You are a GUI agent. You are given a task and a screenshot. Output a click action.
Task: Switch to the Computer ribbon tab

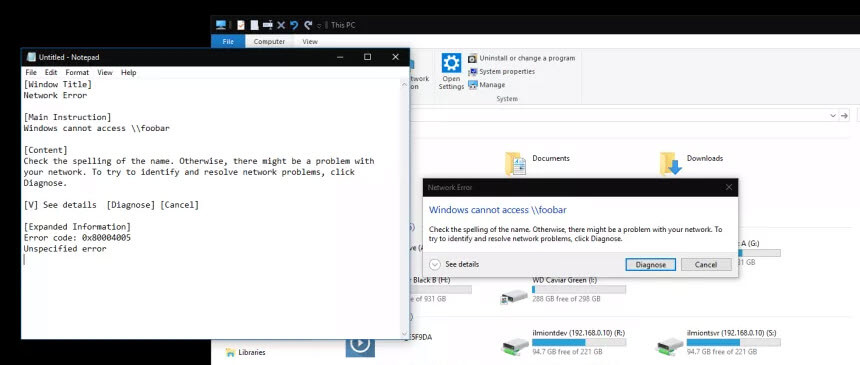[269, 42]
